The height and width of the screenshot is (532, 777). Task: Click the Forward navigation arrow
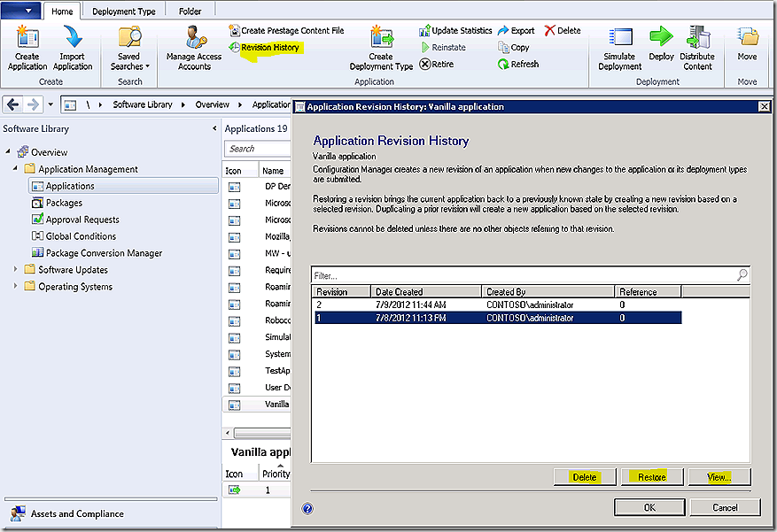33,104
